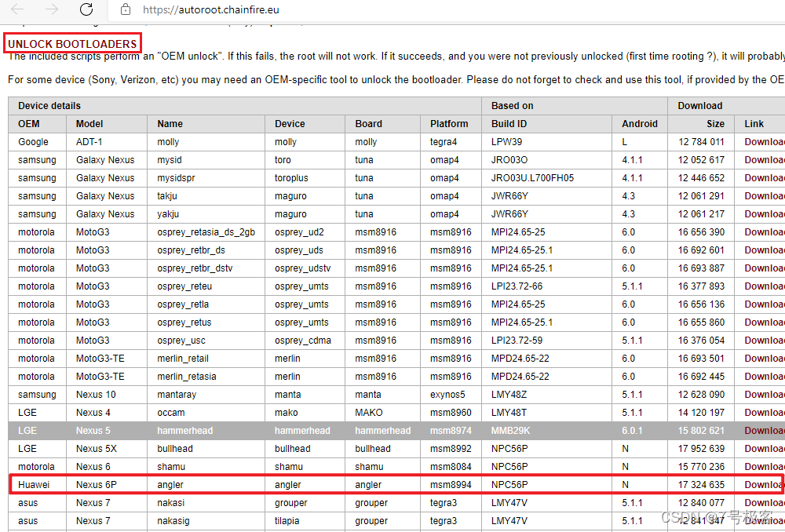This screenshot has height=532, width=785.
Task: Download the Nexus 10 mantaray package
Action: pyautogui.click(x=765, y=394)
